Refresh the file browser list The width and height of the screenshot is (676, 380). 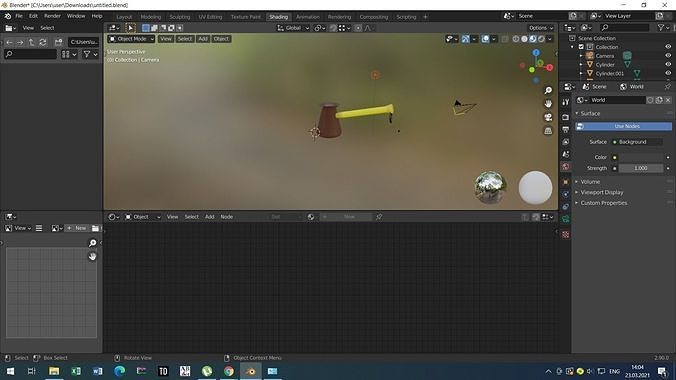pos(43,42)
